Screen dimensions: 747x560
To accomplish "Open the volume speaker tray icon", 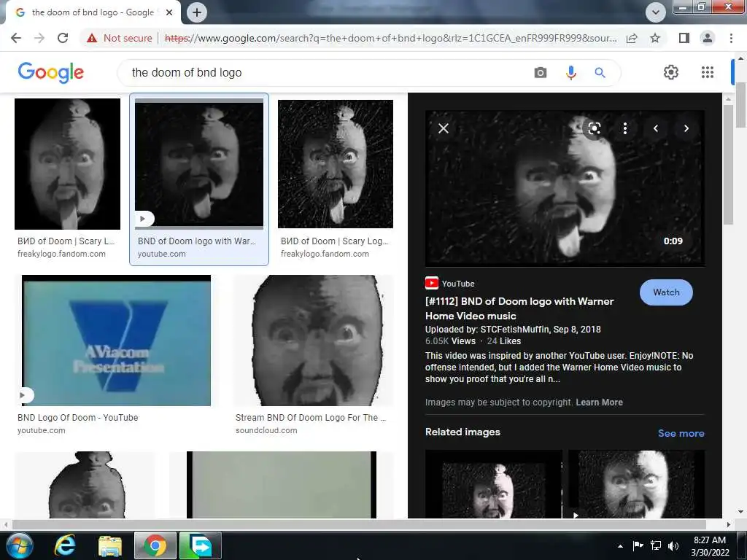I will 673,545.
